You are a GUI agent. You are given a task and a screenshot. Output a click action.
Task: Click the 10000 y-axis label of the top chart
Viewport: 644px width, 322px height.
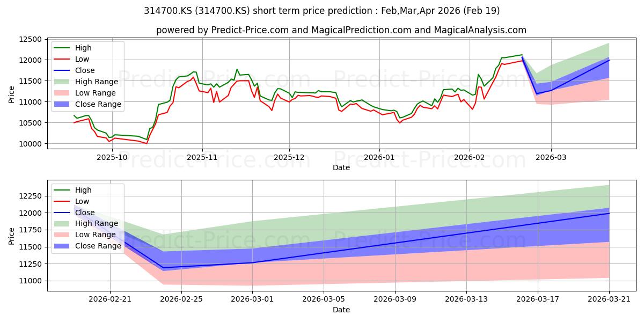point(31,144)
